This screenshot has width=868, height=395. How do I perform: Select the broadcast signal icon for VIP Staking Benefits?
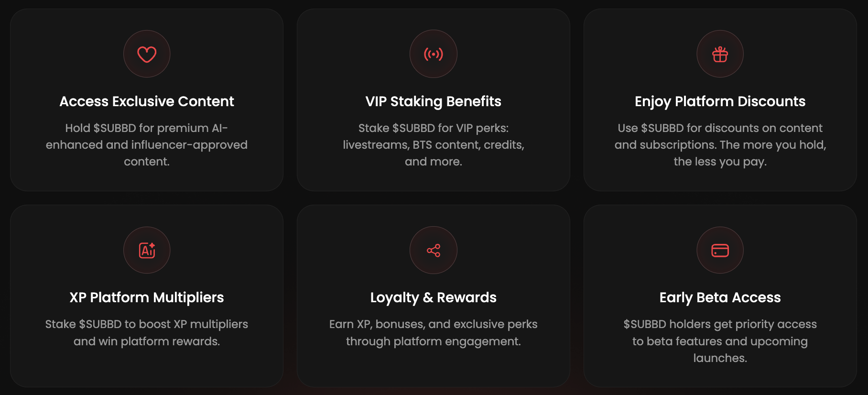pyautogui.click(x=434, y=54)
